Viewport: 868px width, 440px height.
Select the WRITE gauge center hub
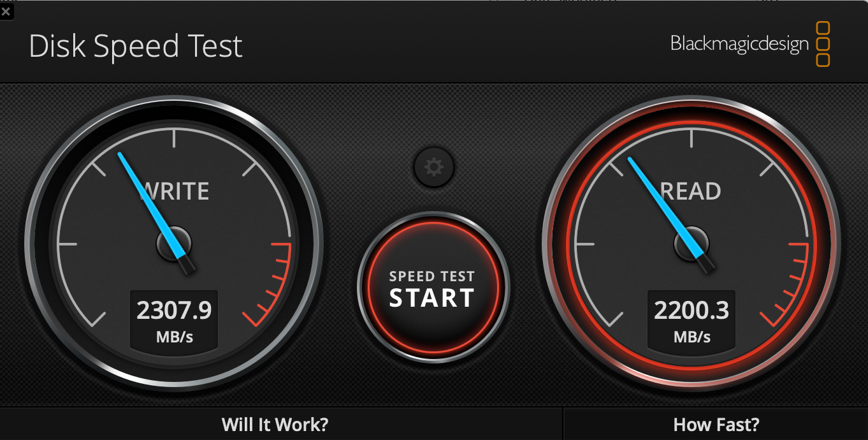tap(174, 244)
